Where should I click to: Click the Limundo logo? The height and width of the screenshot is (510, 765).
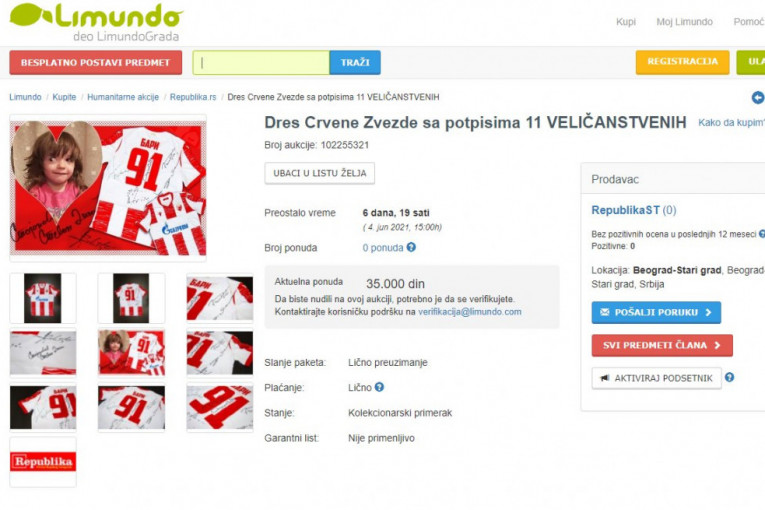[96, 21]
